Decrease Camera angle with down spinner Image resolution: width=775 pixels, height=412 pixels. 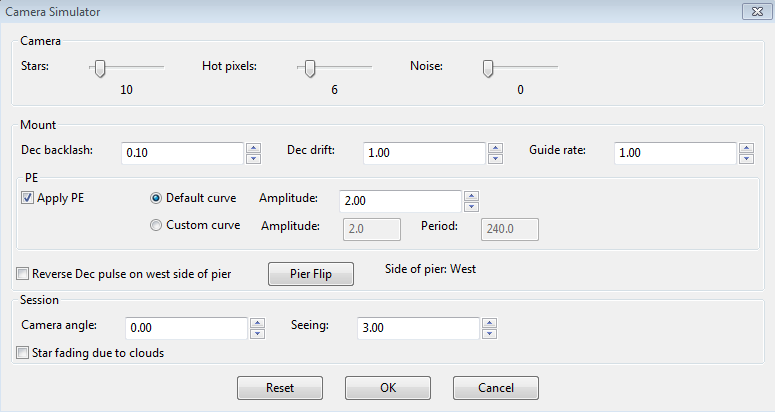pos(256,334)
